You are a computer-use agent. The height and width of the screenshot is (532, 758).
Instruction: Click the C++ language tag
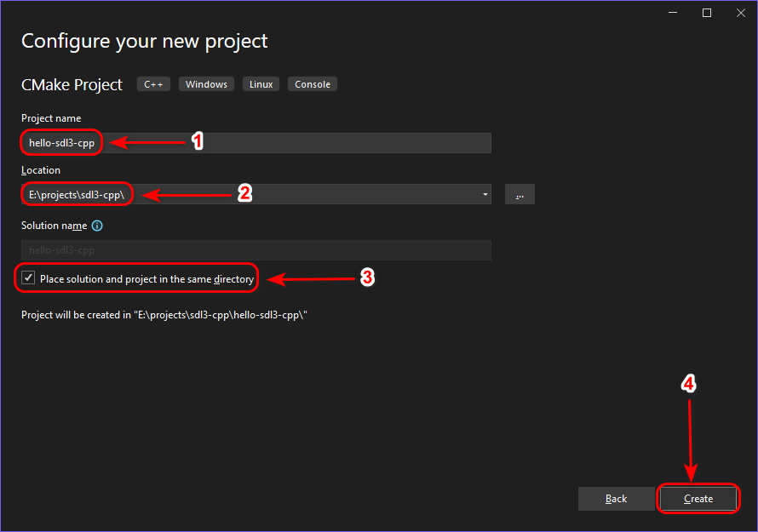[x=153, y=84]
